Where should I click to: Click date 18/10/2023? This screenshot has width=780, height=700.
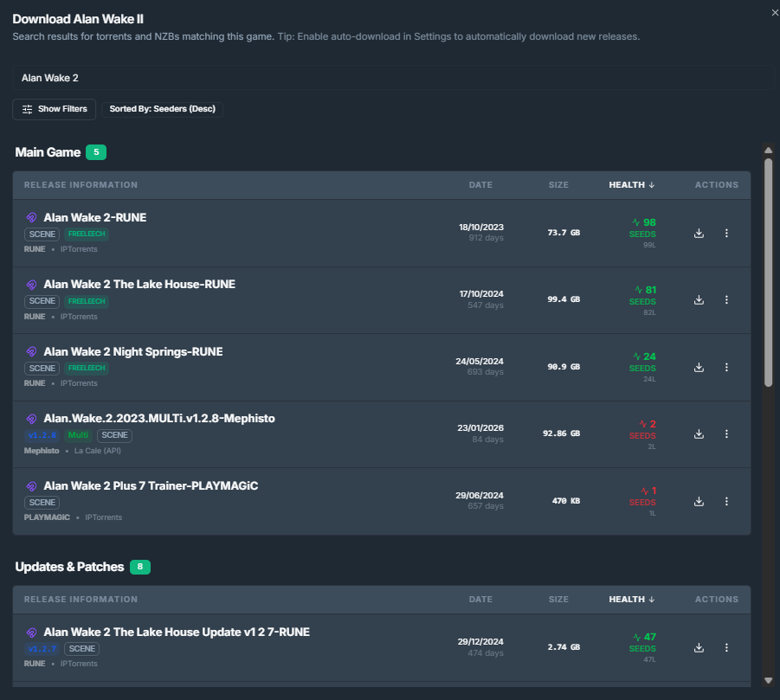pyautogui.click(x=481, y=228)
